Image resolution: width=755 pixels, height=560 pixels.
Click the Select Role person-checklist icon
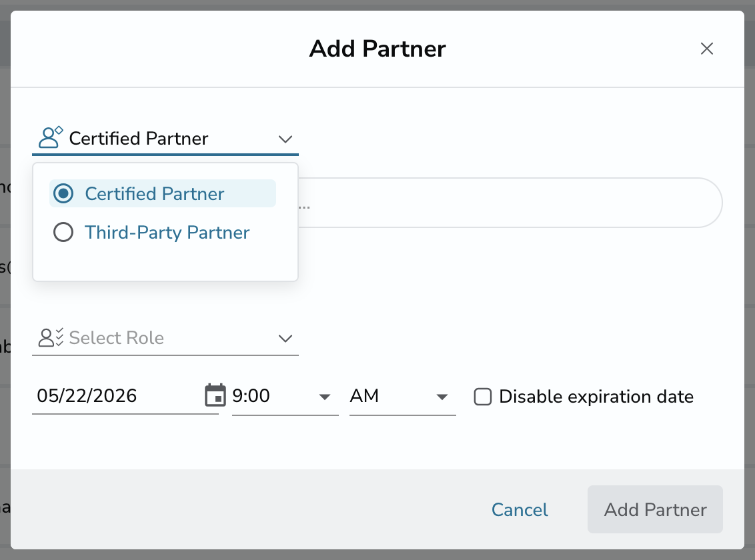click(51, 338)
